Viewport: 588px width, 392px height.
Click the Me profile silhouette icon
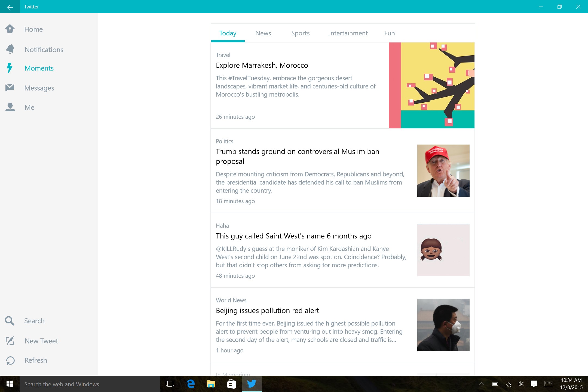coord(10,107)
